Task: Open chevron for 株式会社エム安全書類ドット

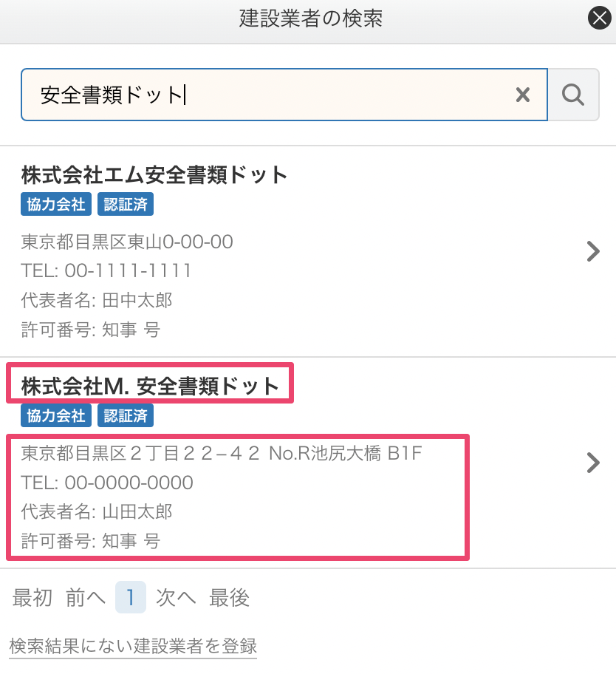Action: 593,251
